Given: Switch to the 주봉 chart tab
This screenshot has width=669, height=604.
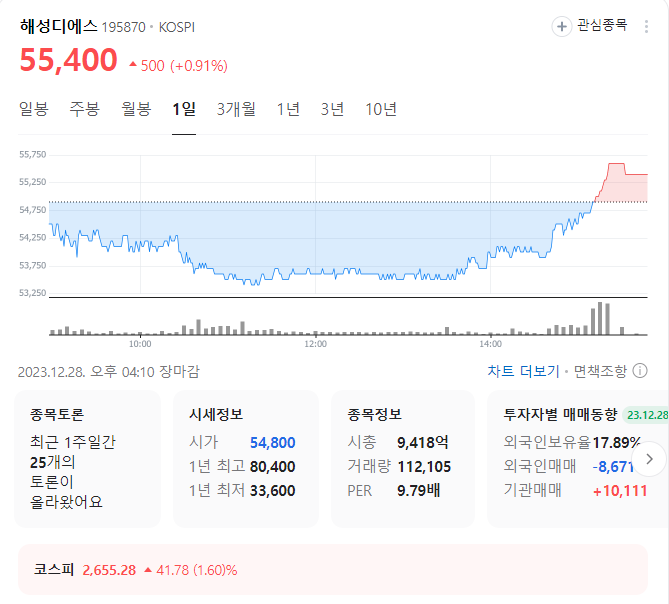Looking at the screenshot, I should point(85,109).
